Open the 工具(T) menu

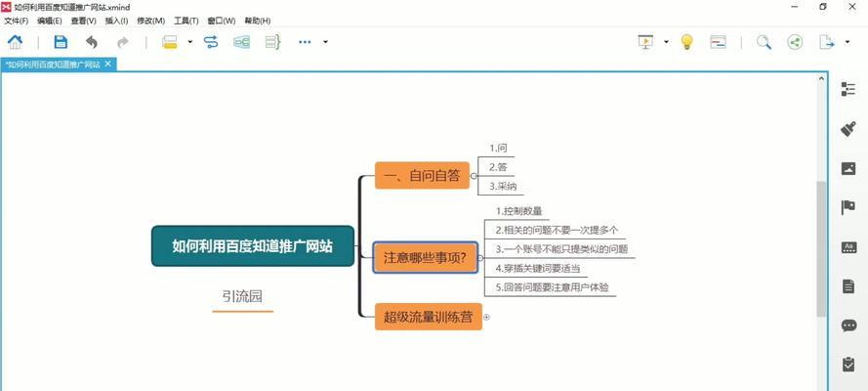[x=186, y=22]
